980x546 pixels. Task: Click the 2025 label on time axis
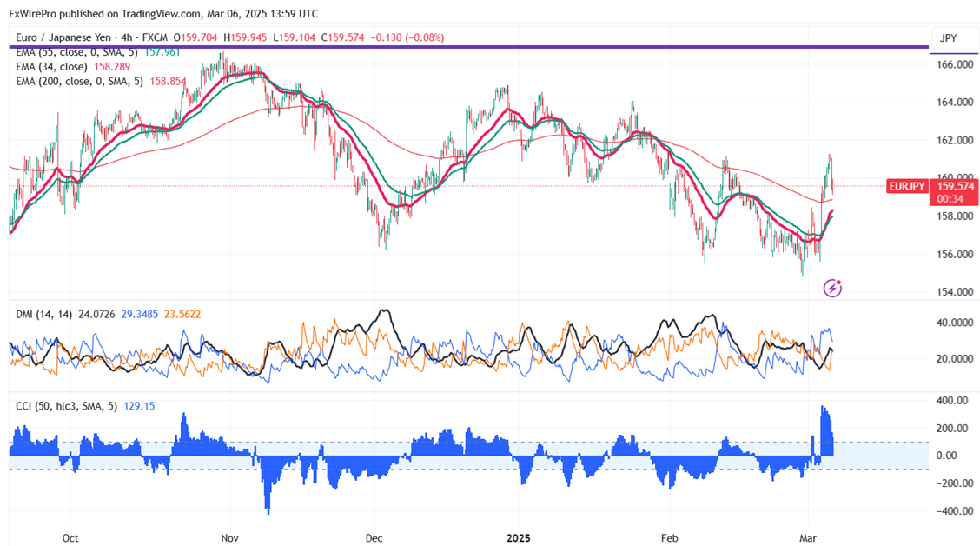tap(518, 538)
